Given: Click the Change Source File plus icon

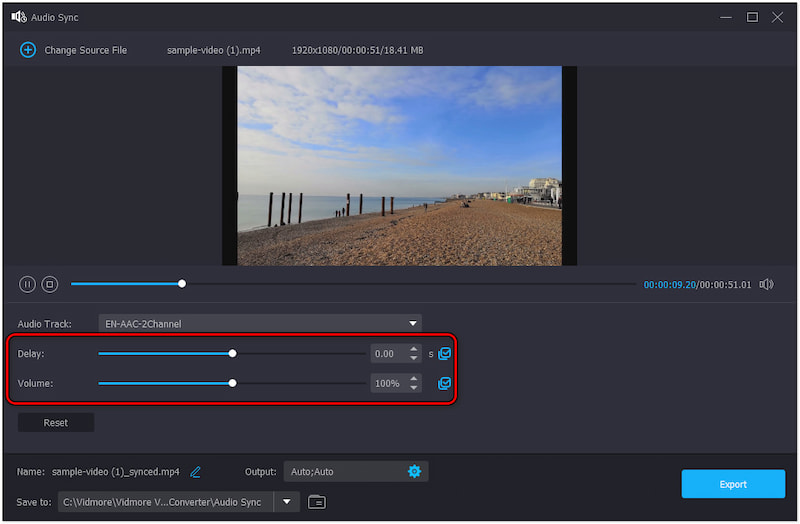Looking at the screenshot, I should 28,50.
